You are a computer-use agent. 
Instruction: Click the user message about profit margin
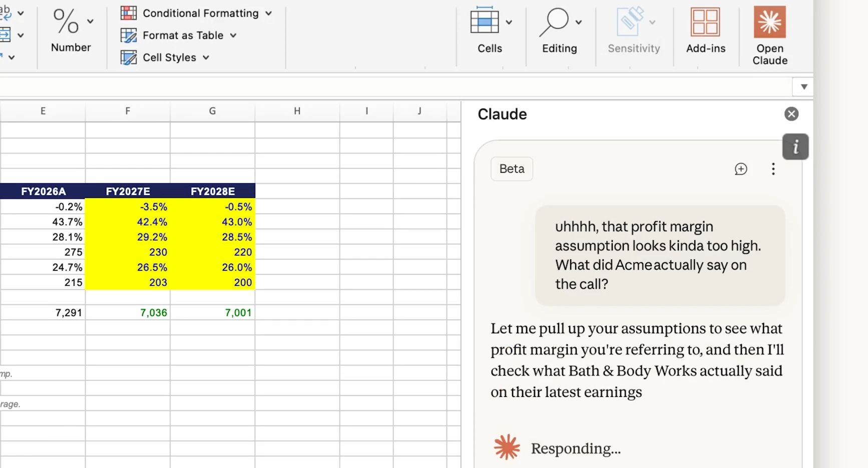pyautogui.click(x=660, y=255)
